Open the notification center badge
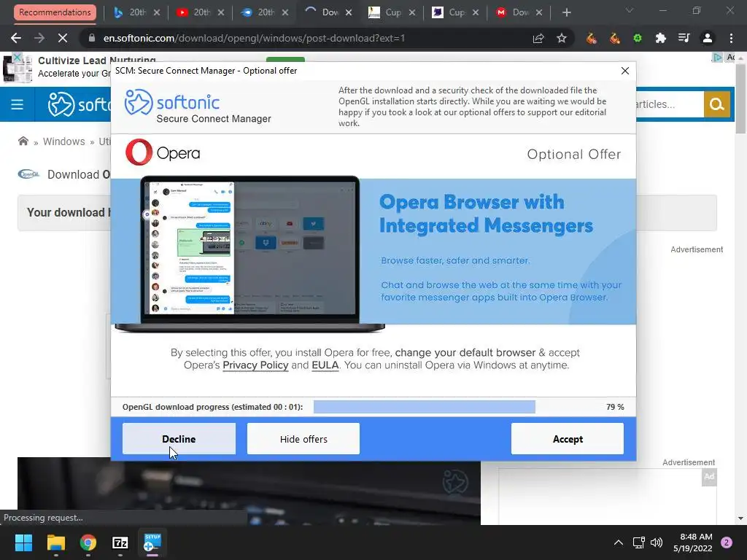This screenshot has width=747, height=560. [727, 542]
